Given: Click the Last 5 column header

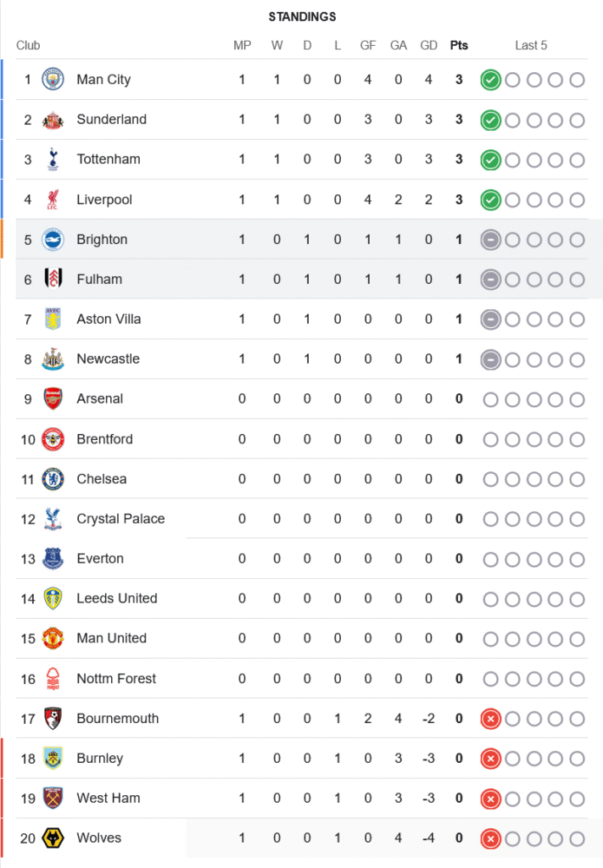Looking at the screenshot, I should pos(531,45).
